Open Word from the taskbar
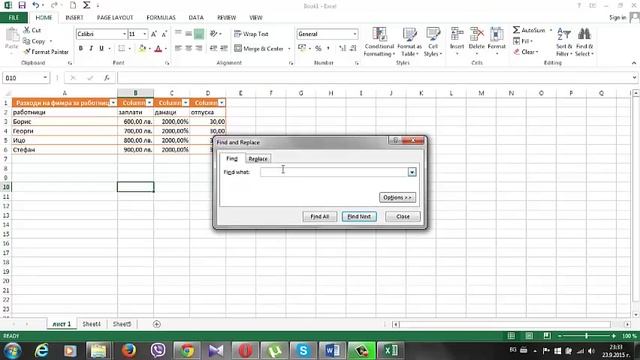The height and width of the screenshot is (360, 640). pyautogui.click(x=332, y=350)
